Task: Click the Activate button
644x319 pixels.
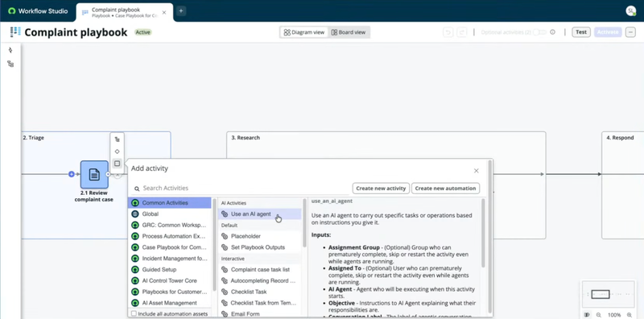Action: point(608,32)
